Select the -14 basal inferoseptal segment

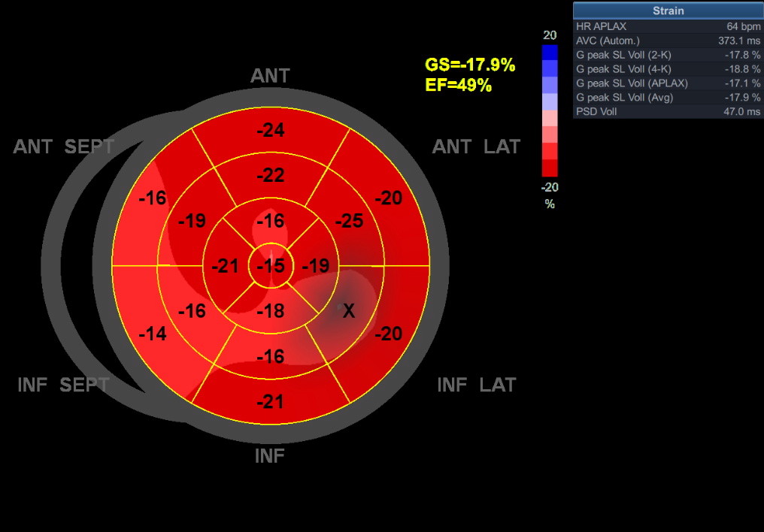[153, 334]
